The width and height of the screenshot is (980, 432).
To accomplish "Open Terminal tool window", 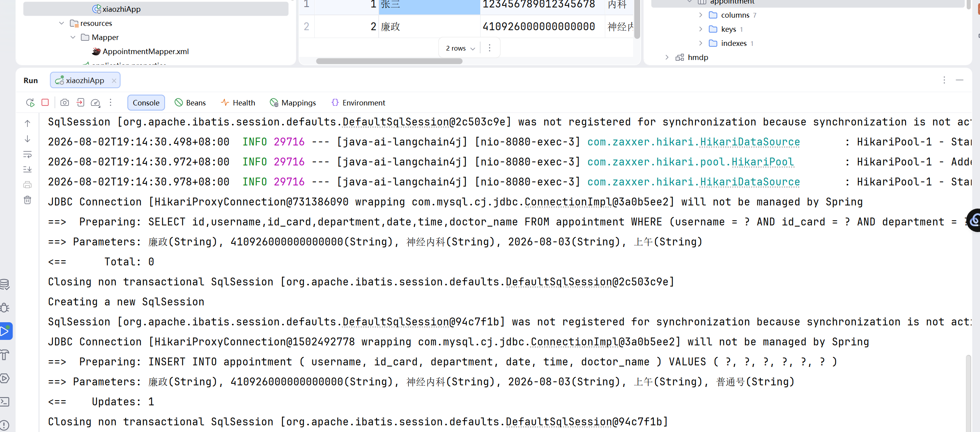I will 5,402.
